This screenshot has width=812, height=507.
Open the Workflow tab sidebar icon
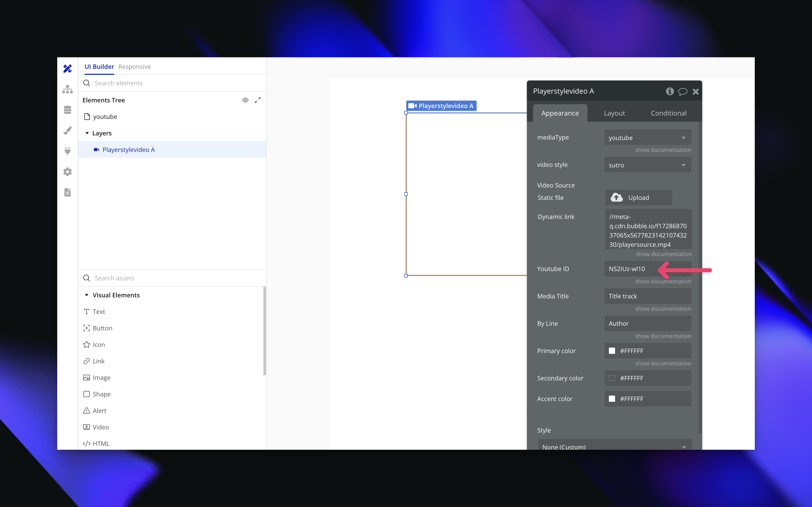tap(67, 89)
